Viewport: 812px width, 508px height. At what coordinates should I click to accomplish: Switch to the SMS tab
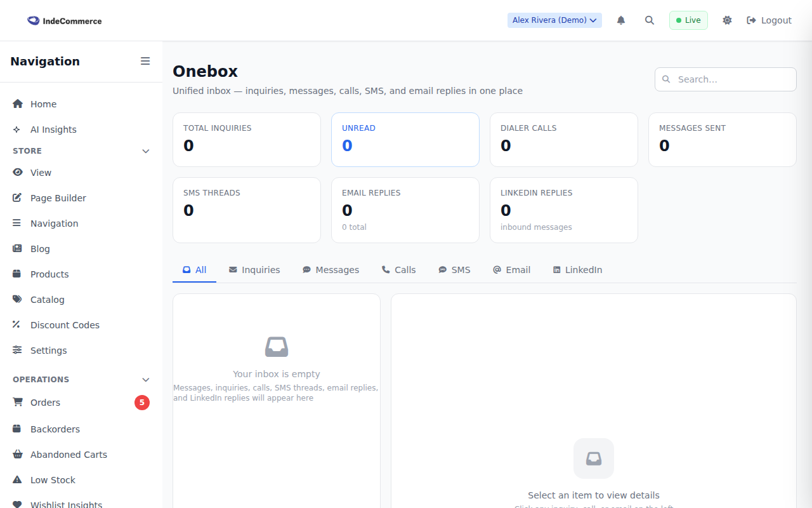pyautogui.click(x=455, y=270)
